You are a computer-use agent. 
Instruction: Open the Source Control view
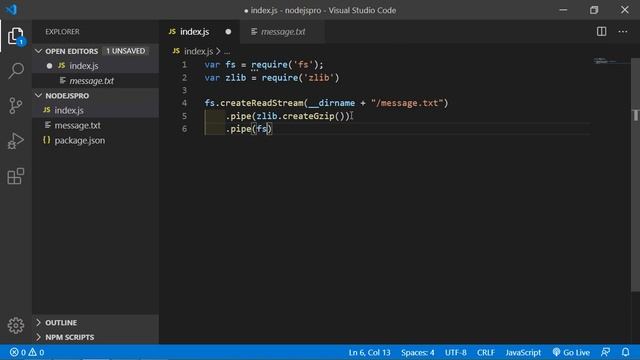click(16, 106)
